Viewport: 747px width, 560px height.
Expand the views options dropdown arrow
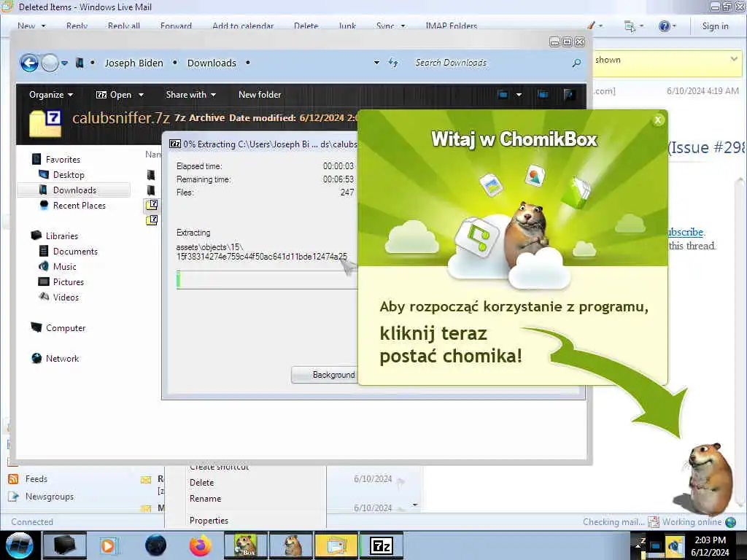tap(519, 94)
